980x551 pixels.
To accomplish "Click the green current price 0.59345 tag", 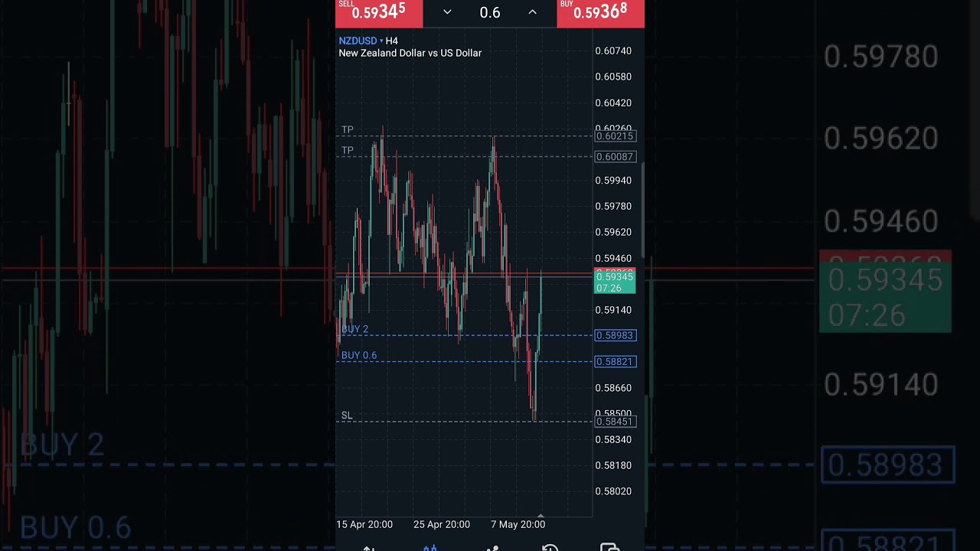I will click(x=615, y=282).
